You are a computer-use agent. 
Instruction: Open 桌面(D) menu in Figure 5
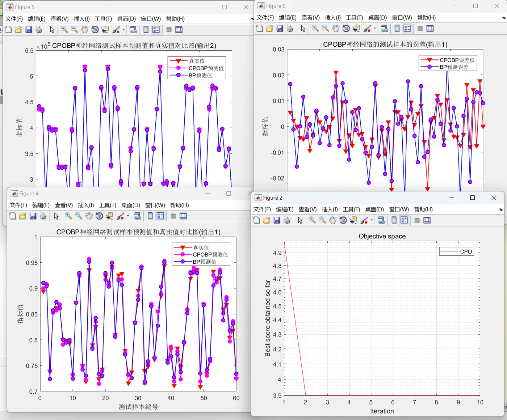(x=126, y=19)
